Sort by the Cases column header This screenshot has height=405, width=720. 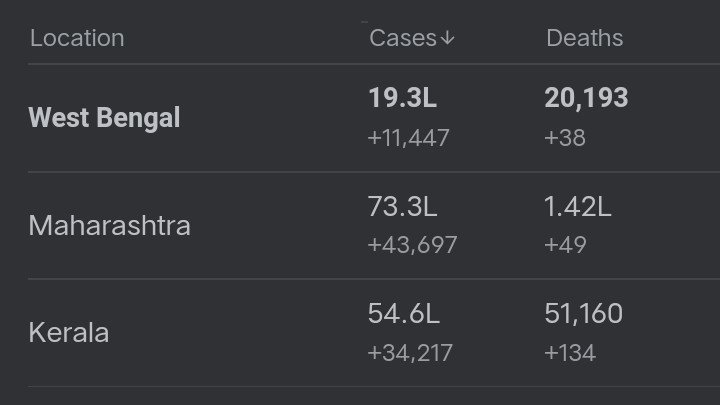pos(403,38)
